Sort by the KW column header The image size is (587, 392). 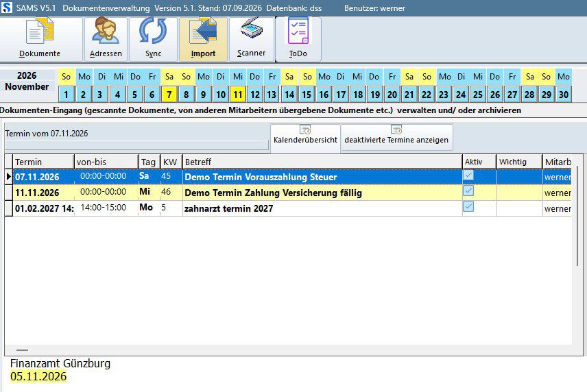[171, 162]
